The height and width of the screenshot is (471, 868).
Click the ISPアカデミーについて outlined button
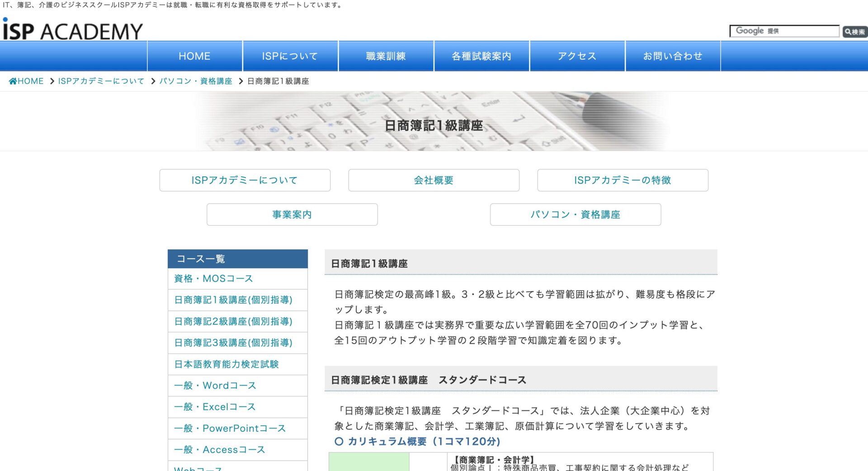245,180
